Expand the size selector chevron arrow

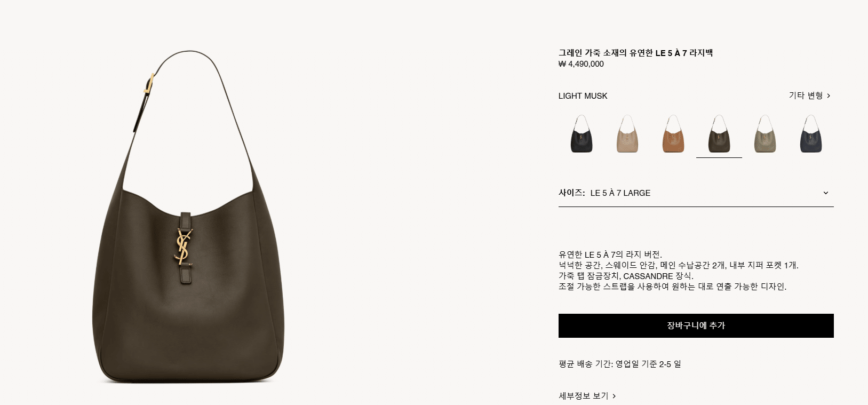826,193
